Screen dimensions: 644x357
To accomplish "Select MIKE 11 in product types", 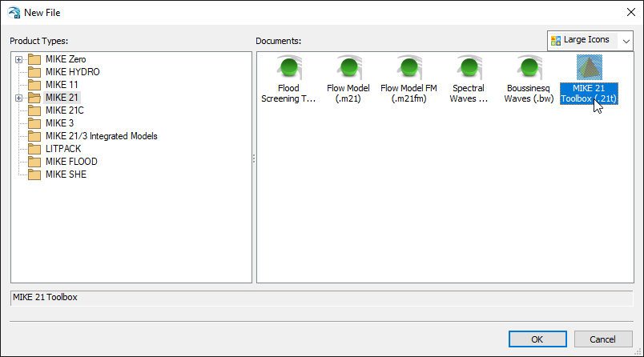I will 62,85.
